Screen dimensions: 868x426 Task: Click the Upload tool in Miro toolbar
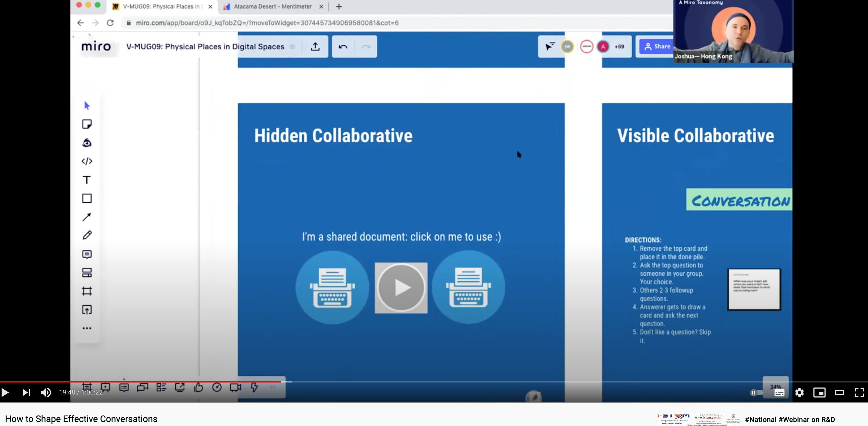pyautogui.click(x=87, y=309)
